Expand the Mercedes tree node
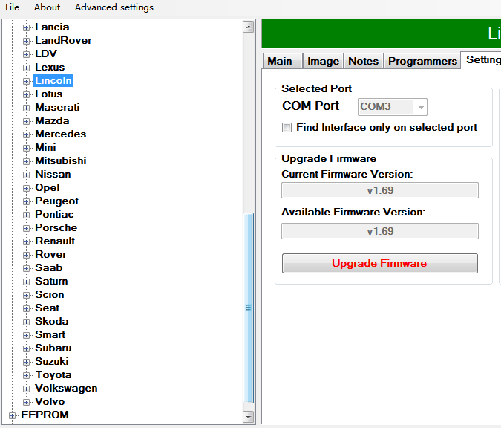504x428 pixels. pos(27,134)
